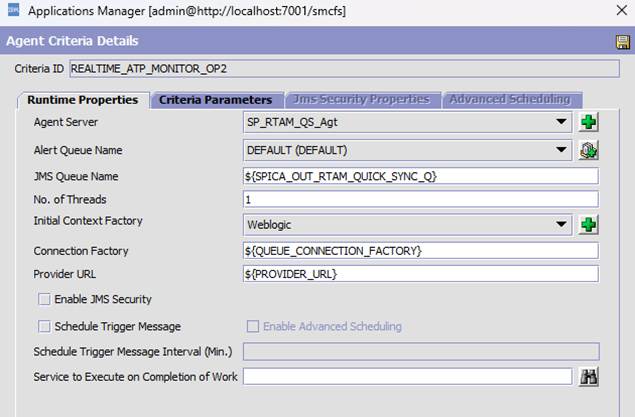Click the binoculars search icon for Service to Execute
This screenshot has width=635, height=417.
tap(589, 376)
